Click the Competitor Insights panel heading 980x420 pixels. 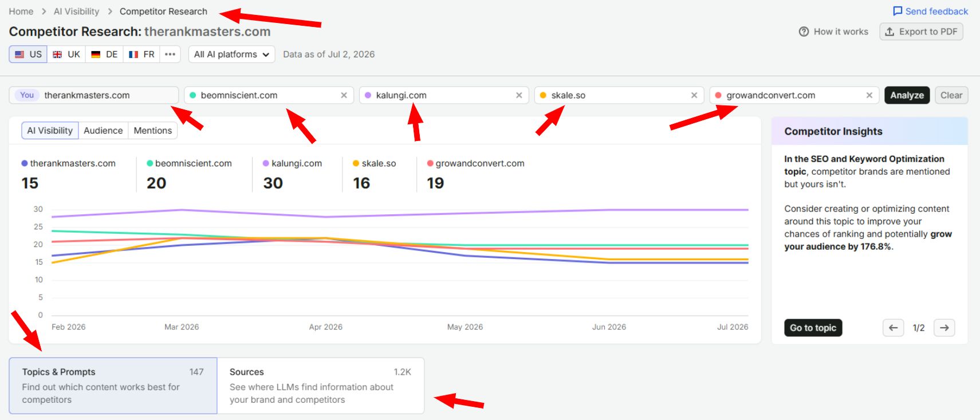[833, 131]
